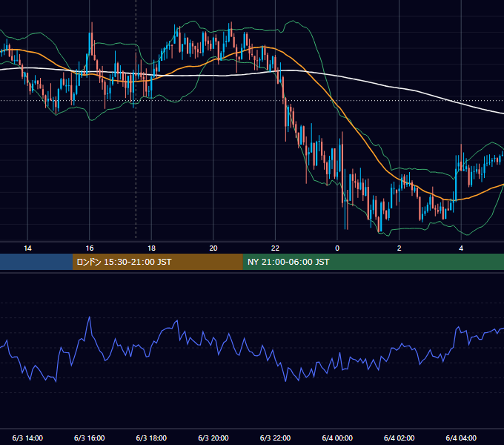Click the 6/3 14:00 date label
This screenshot has width=504, height=445.
tap(27, 438)
